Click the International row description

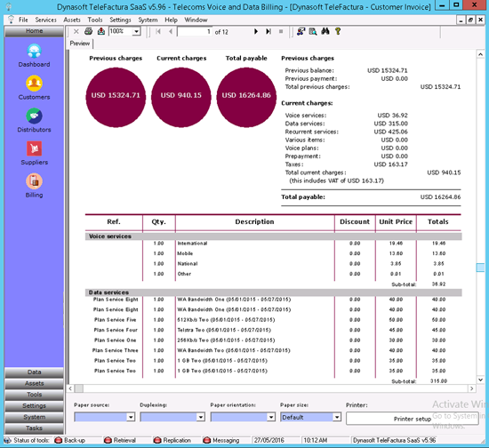click(x=192, y=244)
